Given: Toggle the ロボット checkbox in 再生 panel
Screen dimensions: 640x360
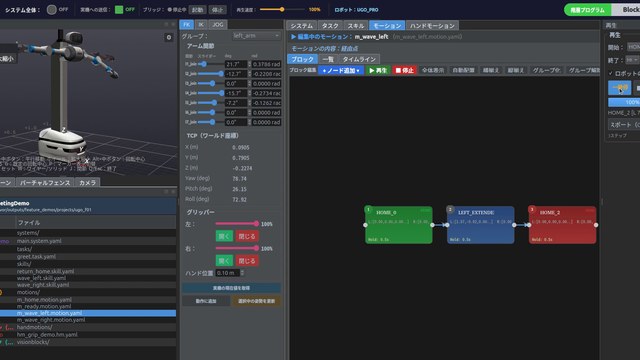Looking at the screenshot, I should [x=611, y=73].
